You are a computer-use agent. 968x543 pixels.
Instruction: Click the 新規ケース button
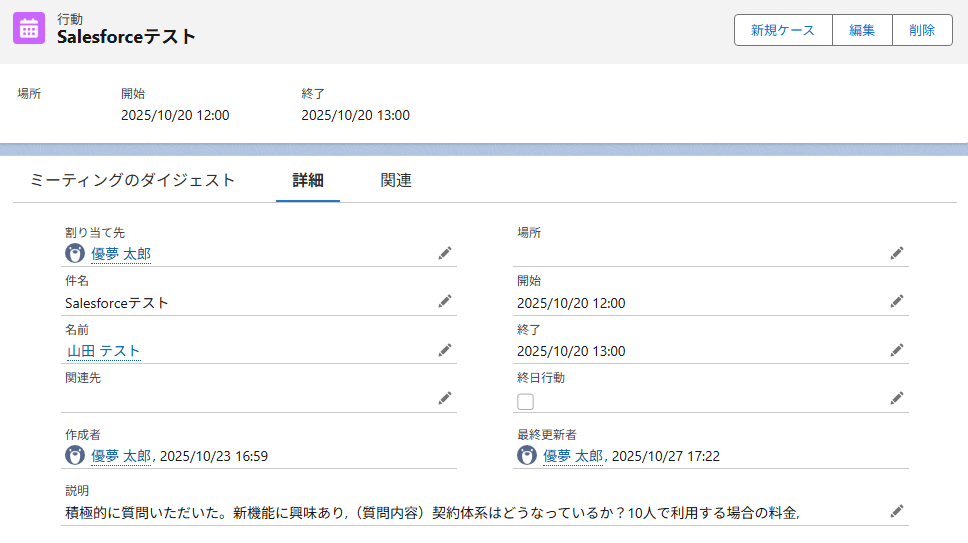[783, 30]
